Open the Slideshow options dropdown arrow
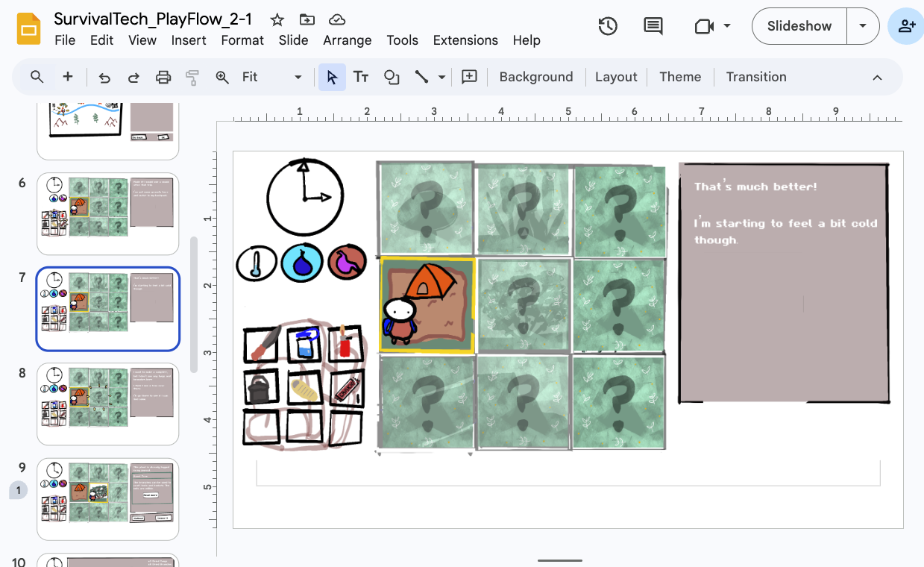 (x=863, y=26)
